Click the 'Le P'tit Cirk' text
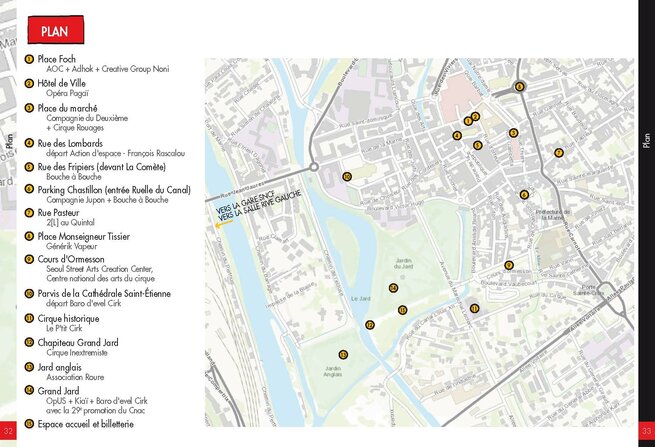 [x=64, y=328]
